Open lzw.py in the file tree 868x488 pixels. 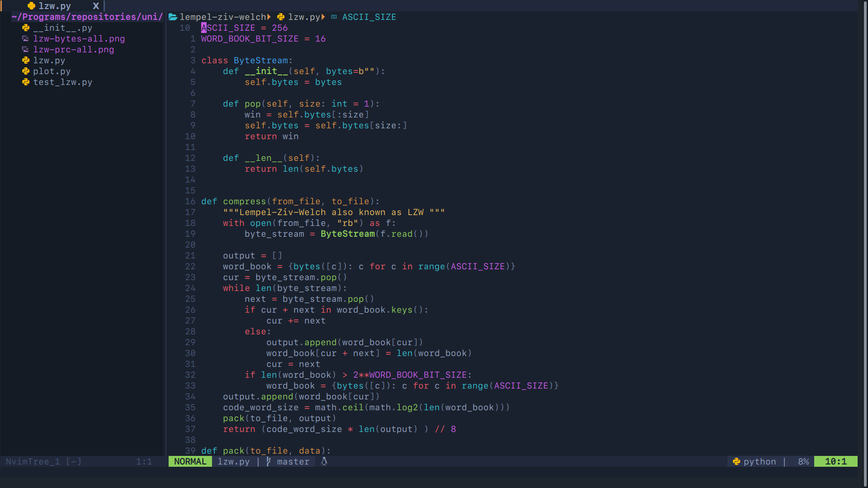point(49,61)
